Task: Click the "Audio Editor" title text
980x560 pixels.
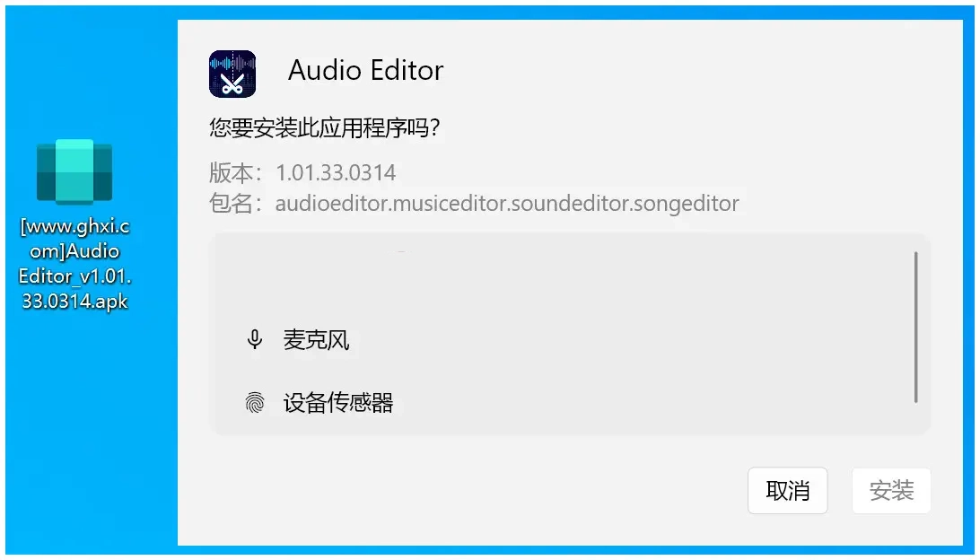Action: 365,70
